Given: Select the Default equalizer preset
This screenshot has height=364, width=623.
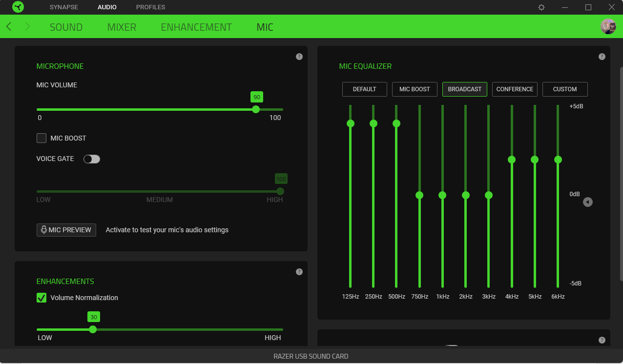Looking at the screenshot, I should (365, 89).
